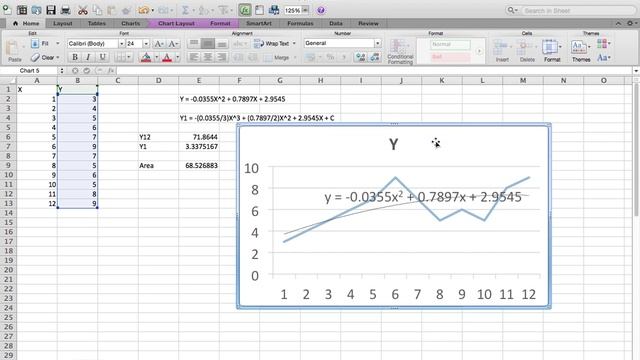Open the search magnifier options dropdown
Viewport: 640px width, 360px height.
512,10
